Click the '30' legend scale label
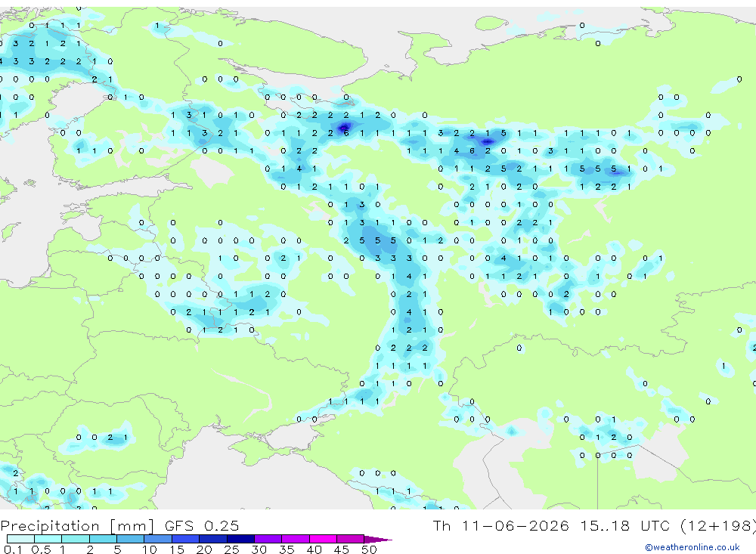 (259, 549)
